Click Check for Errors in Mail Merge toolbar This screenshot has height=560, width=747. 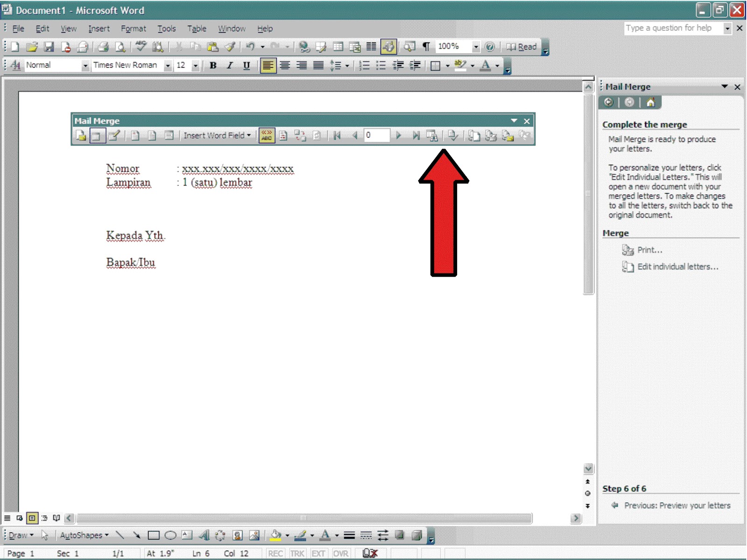click(x=453, y=135)
